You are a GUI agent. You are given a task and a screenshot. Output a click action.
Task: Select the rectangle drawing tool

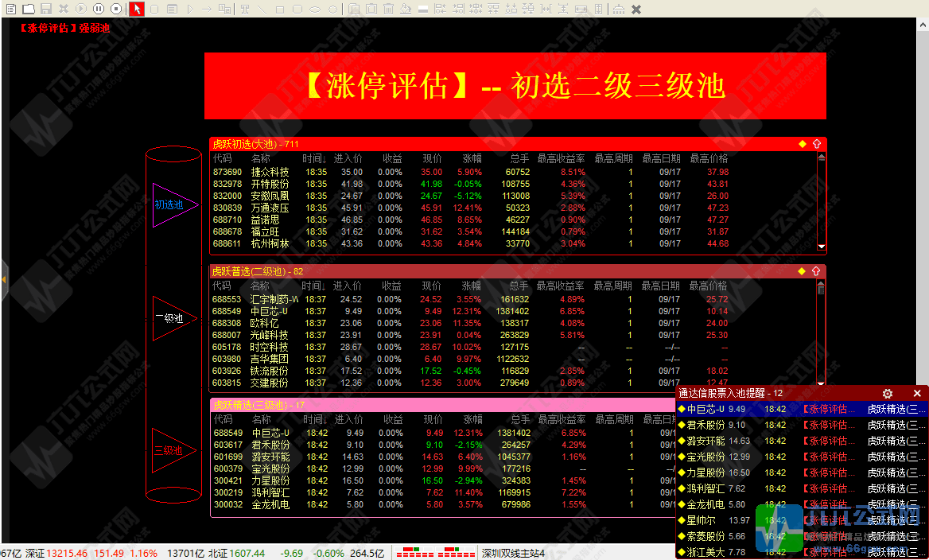[x=278, y=9]
